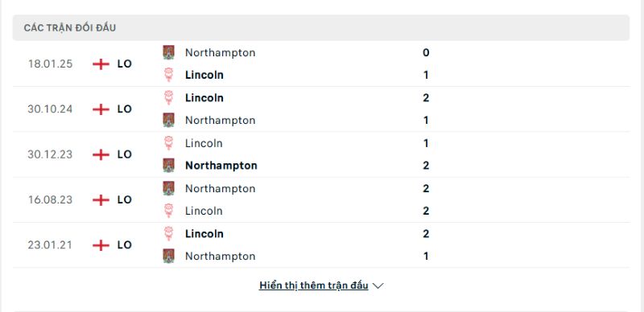Screen dimensions: 644x312
Task: Click Northampton name in the 16.08.23 match
Action: tap(220, 188)
